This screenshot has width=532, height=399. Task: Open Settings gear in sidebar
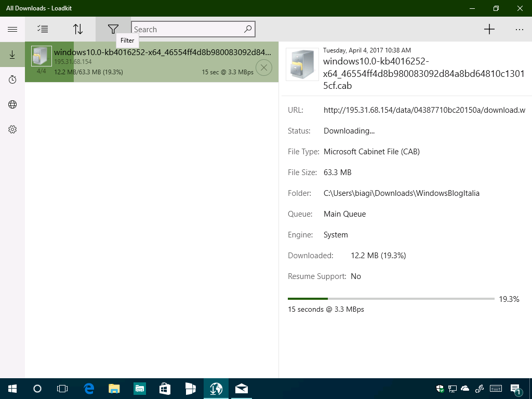(x=12, y=129)
